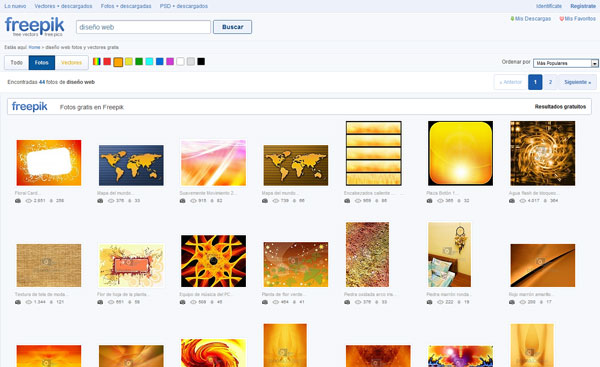This screenshot has height=367, width=600.
Task: Click the current page 1 button
Action: click(535, 82)
